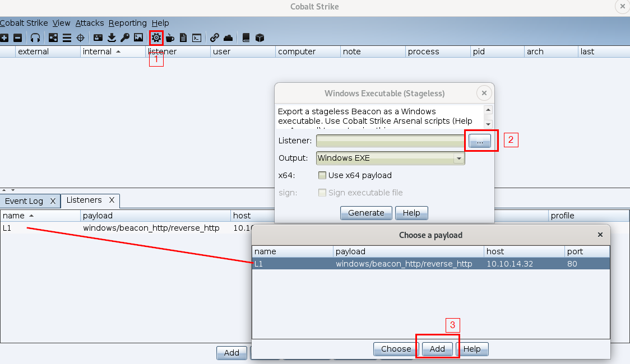Viewport: 630px width, 364px height.
Task: Sort sessions by the internal column
Action: pyautogui.click(x=113, y=52)
